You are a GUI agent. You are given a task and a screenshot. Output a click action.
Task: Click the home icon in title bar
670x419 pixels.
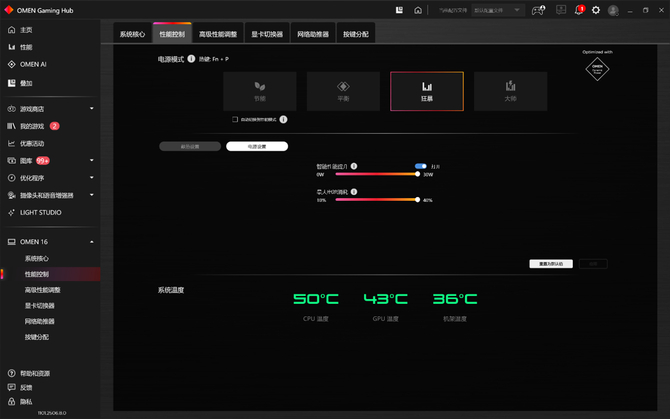point(418,10)
